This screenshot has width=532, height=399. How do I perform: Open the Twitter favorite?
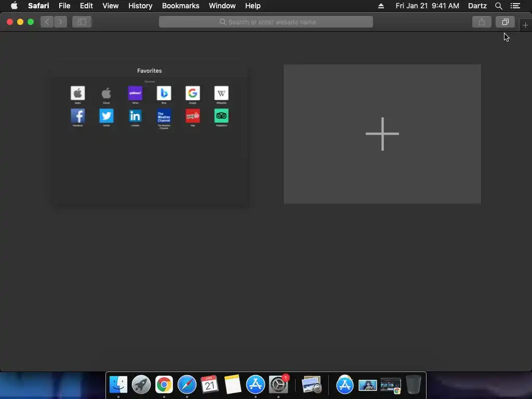tap(106, 116)
